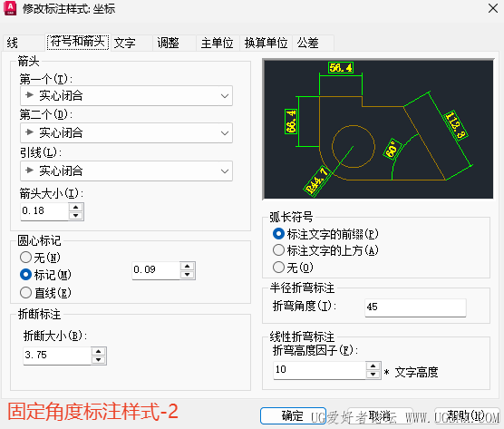The height and width of the screenshot is (429, 504).
Task: Click the dimension style preview image
Action: (x=378, y=129)
